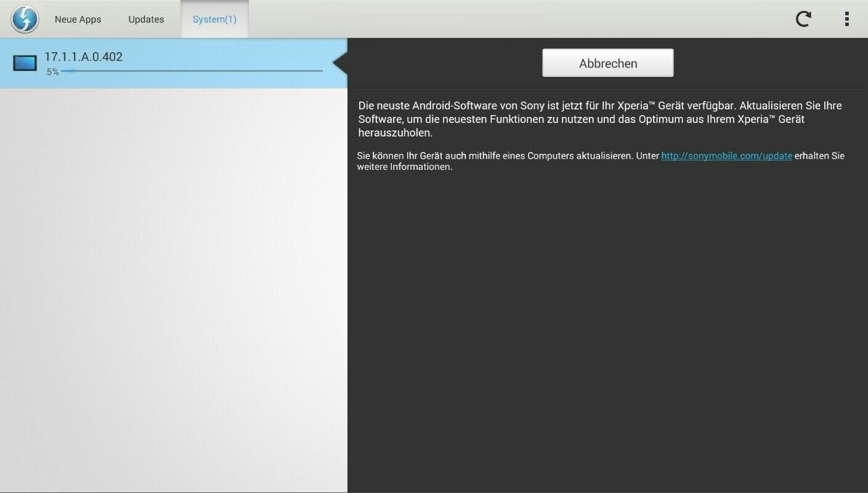Image resolution: width=868 pixels, height=493 pixels.
Task: Open the Updates tab
Action: pos(146,19)
